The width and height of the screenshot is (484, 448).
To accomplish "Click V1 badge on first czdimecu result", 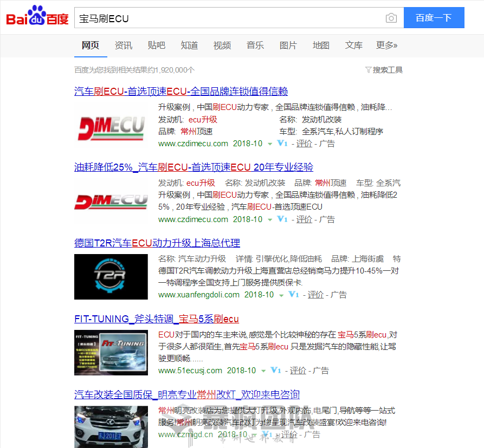I will (282, 143).
